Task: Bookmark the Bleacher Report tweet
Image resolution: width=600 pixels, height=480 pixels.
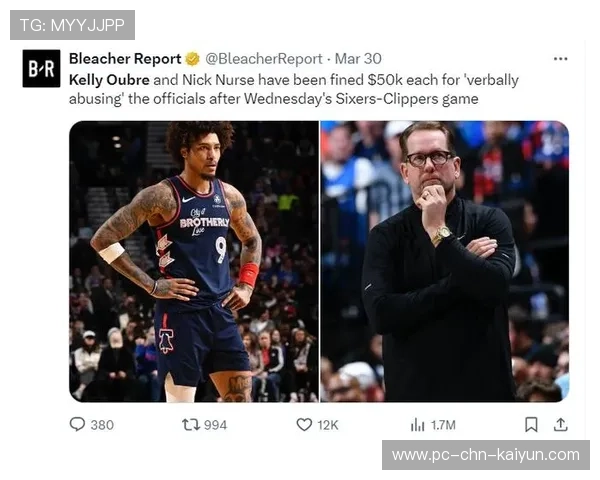Action: (x=531, y=424)
